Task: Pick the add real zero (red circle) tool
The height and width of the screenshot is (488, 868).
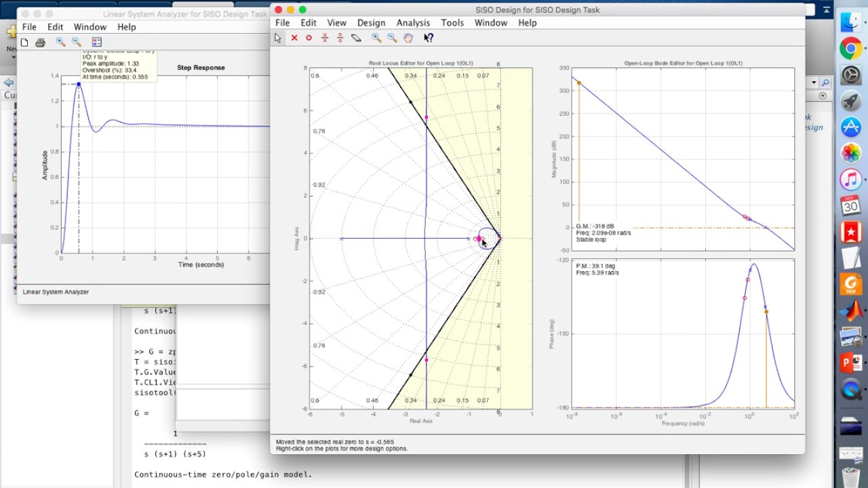Action: (309, 38)
